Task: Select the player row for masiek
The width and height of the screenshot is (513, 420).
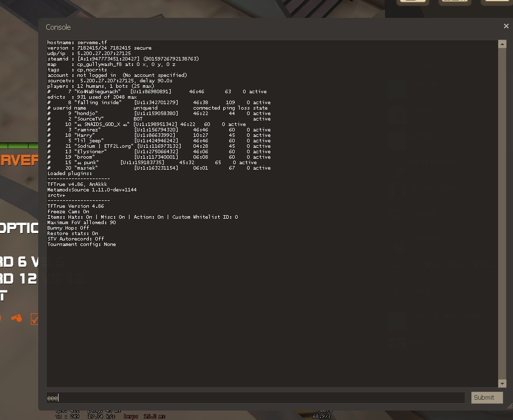Action: point(159,168)
